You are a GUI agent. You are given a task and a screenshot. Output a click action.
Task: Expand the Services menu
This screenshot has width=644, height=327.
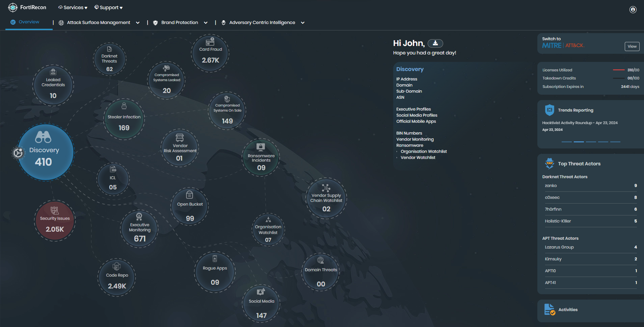coord(72,7)
